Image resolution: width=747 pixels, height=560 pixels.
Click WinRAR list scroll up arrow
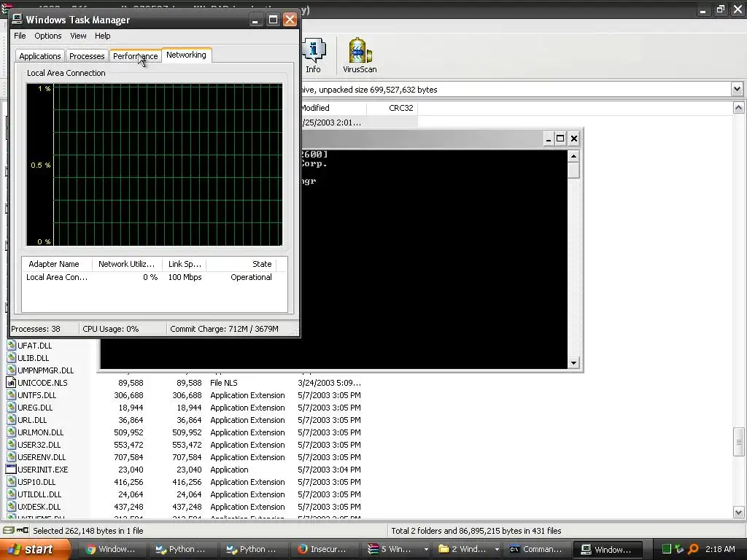click(x=738, y=108)
